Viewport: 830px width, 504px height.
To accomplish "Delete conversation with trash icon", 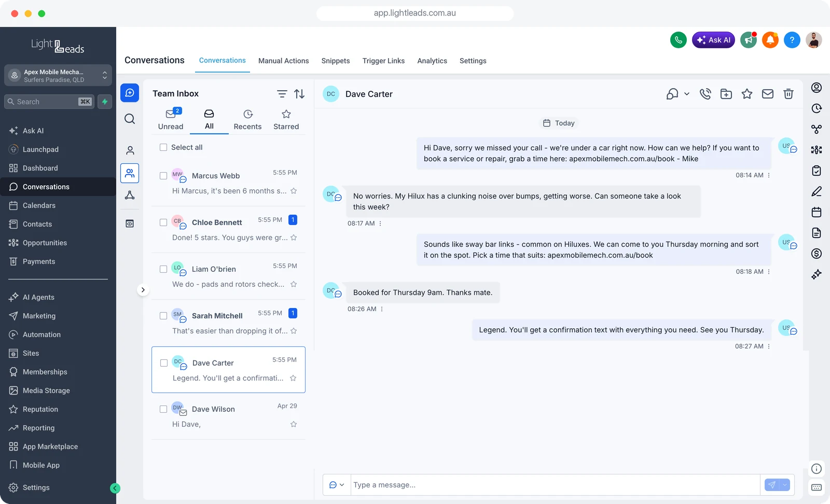I will coord(789,94).
